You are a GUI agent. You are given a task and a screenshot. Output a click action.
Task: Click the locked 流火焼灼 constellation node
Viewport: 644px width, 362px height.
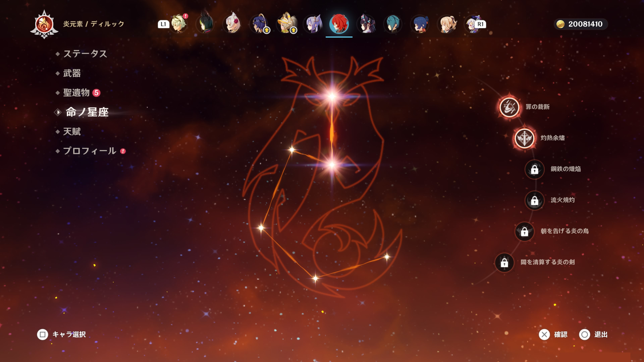[534, 200]
